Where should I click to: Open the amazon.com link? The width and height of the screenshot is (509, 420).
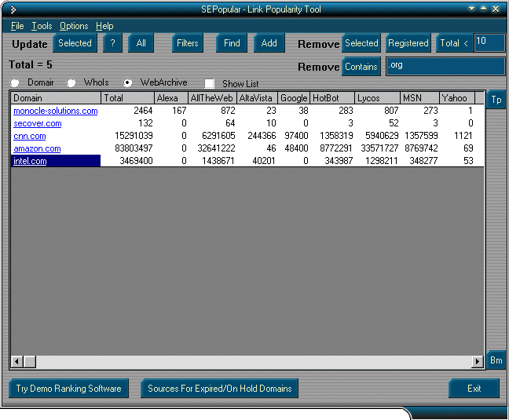point(37,149)
